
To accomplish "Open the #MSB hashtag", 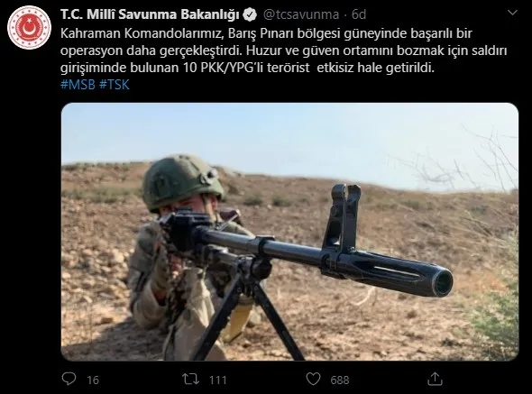I will [78, 85].
